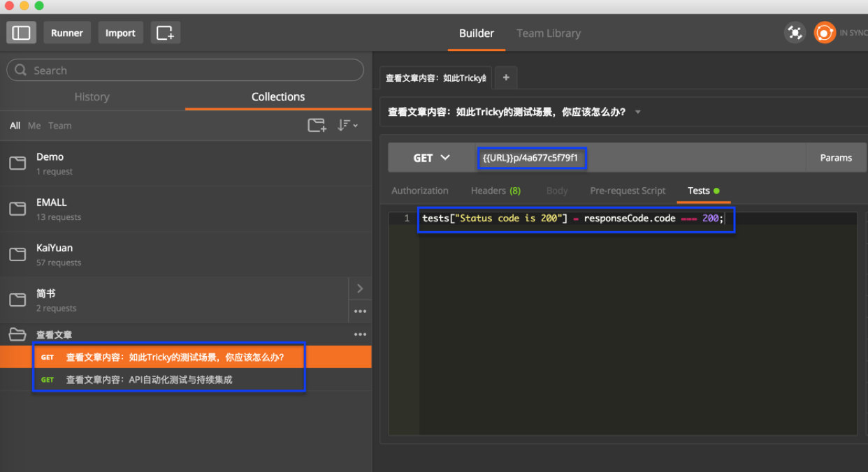Open the Pre-request Script tab
Viewport: 868px width, 472px height.
tap(628, 191)
